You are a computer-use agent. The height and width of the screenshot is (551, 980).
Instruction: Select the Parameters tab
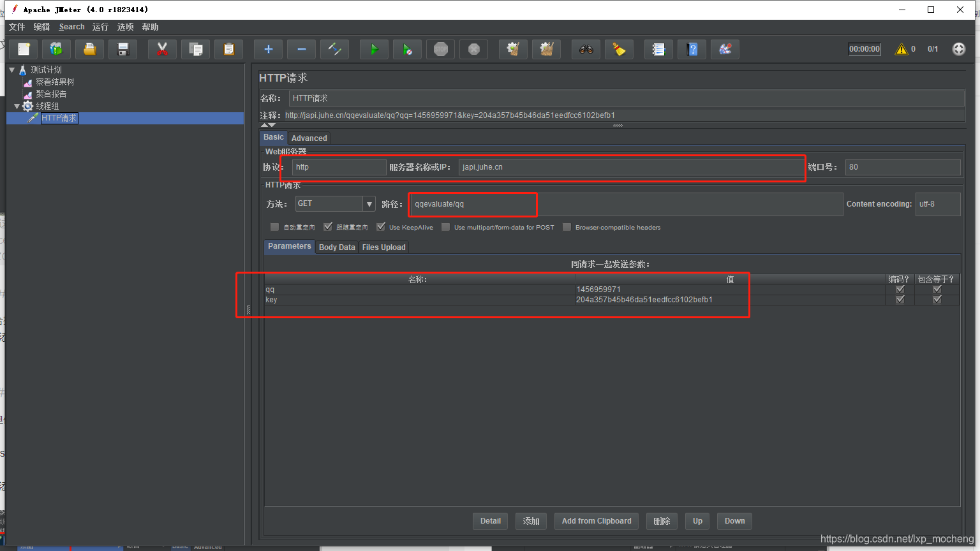[x=290, y=246]
